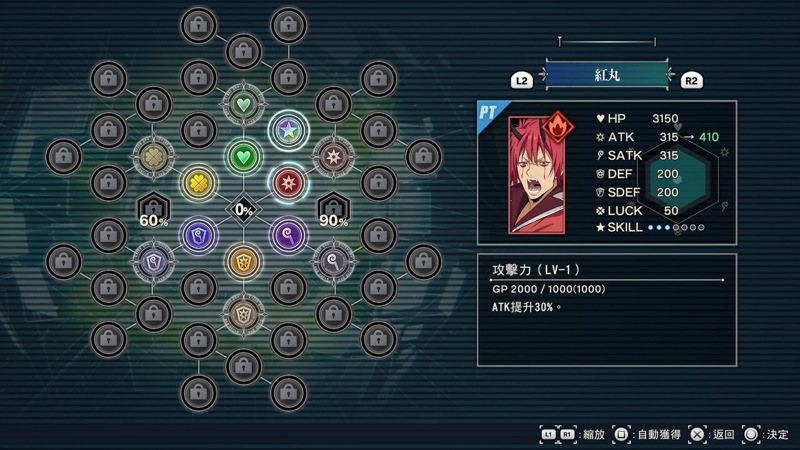
Task: Click the 紅丸 character name tab
Action: (607, 75)
